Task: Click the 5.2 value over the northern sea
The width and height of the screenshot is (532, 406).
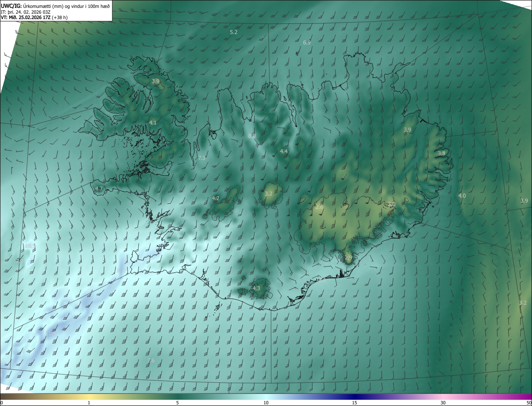Action: 234,32
